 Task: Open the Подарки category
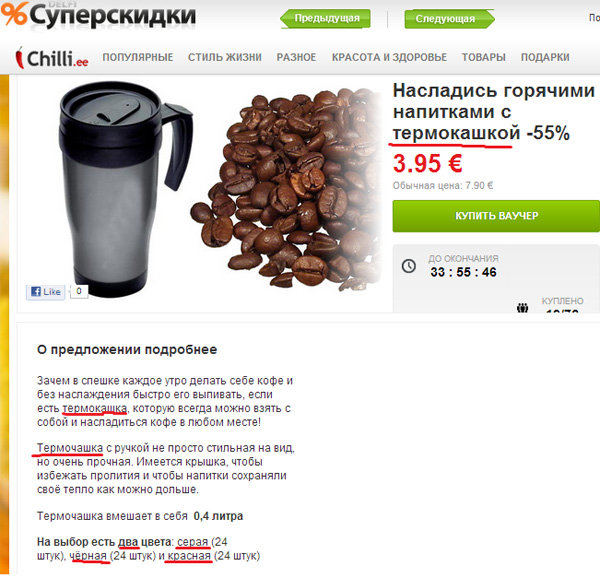[x=545, y=57]
